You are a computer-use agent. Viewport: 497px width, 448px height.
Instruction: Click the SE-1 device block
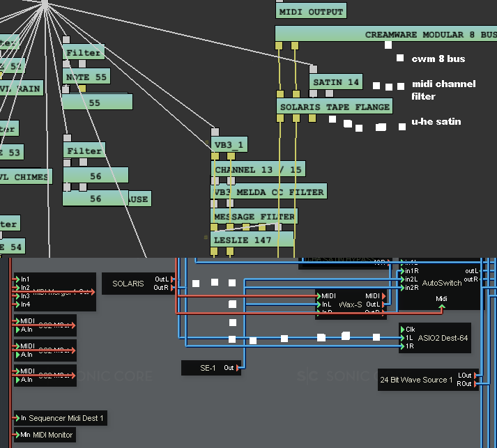click(211, 368)
